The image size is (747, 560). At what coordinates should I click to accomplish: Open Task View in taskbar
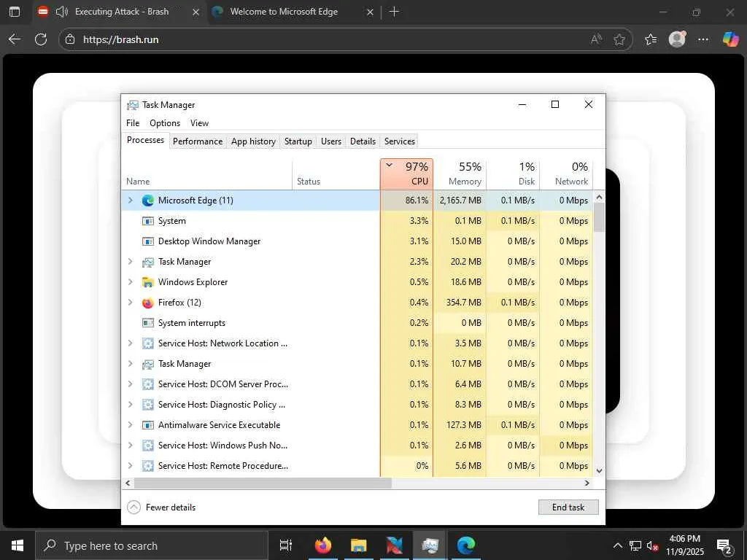click(285, 545)
